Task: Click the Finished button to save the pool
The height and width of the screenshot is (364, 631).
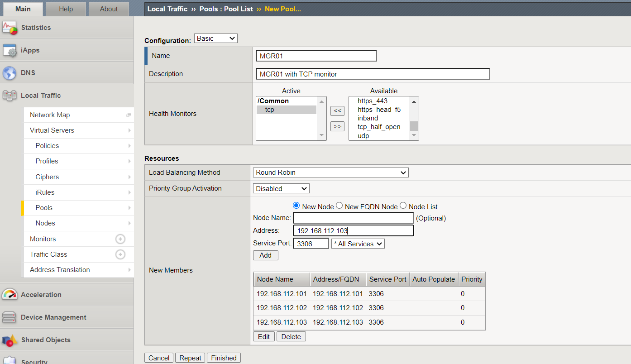Action: coord(224,358)
